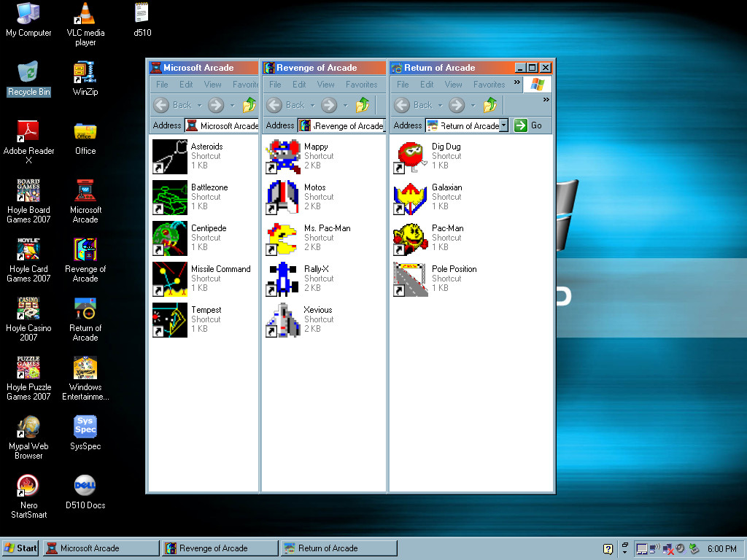The image size is (747, 560).
Task: Click the taskbar clock showing 6:00 PM
Action: tap(721, 548)
